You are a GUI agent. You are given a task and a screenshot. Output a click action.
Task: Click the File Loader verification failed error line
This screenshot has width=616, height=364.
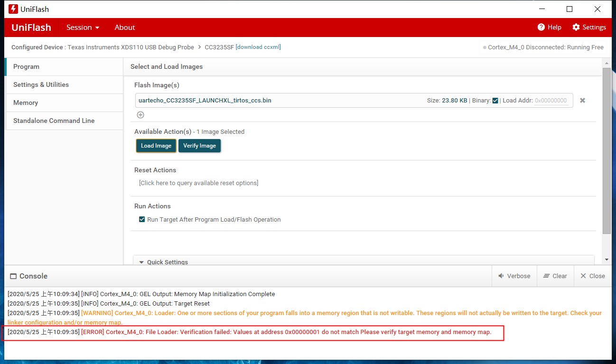tap(249, 332)
